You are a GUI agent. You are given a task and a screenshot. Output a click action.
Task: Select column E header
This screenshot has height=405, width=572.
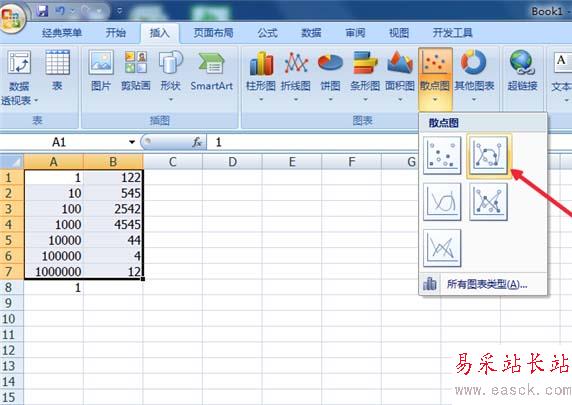click(292, 162)
